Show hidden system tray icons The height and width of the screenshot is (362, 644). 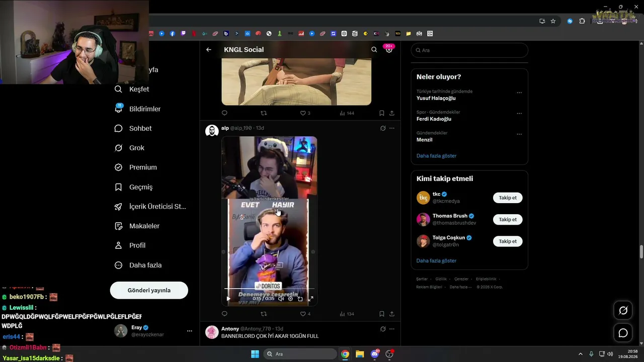(580, 354)
